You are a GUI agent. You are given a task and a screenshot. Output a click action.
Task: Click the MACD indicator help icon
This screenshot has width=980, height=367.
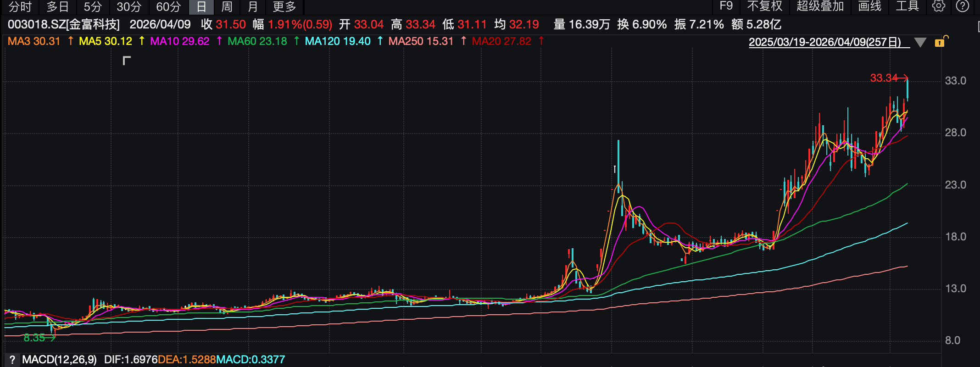click(12, 360)
